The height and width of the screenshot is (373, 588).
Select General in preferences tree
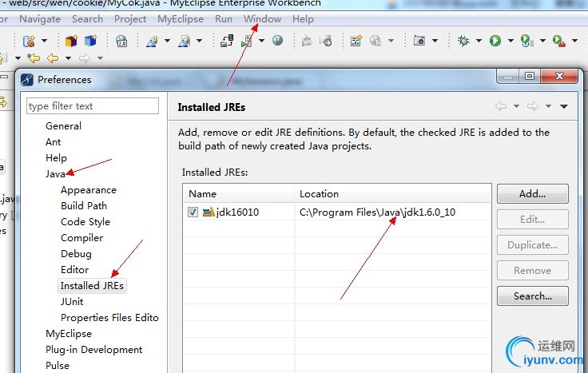click(63, 126)
